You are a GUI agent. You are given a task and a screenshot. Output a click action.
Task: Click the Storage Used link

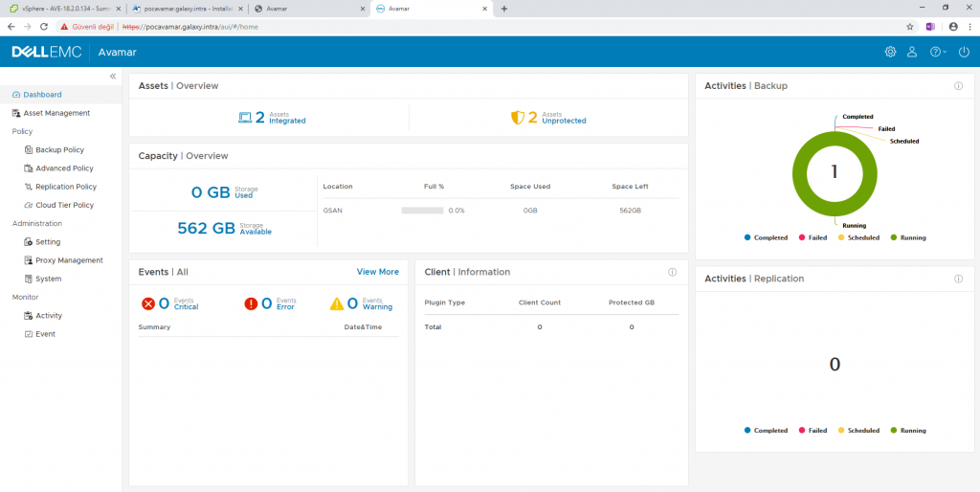[244, 195]
